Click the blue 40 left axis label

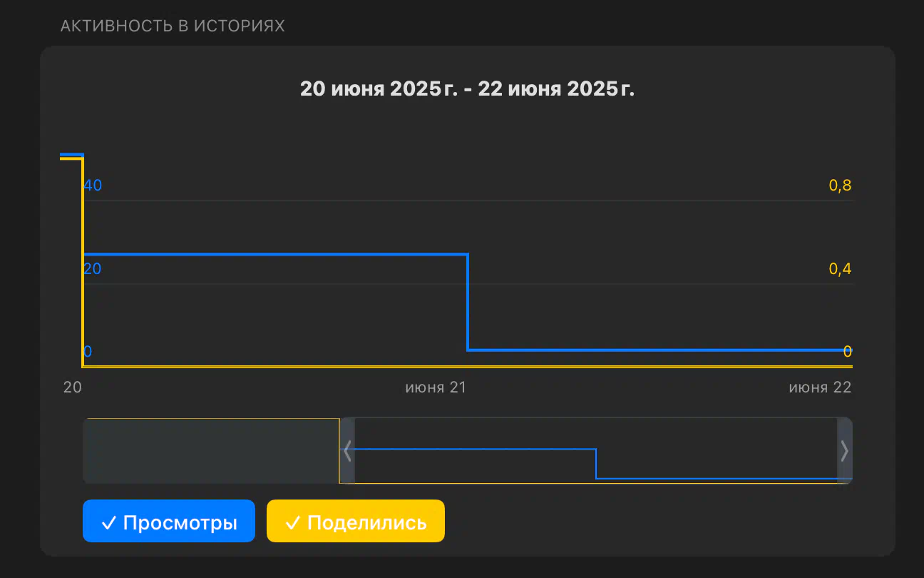93,186
